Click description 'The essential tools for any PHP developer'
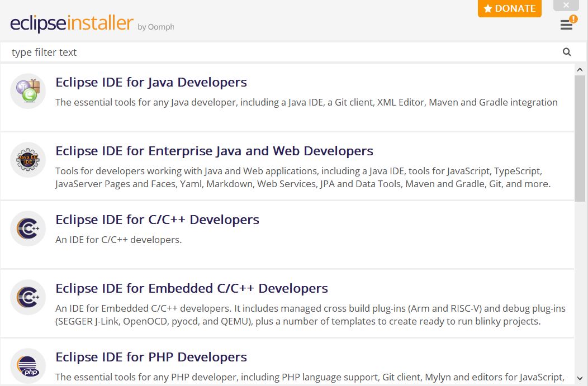Image resolution: width=588 pixels, height=386 pixels. point(310,377)
